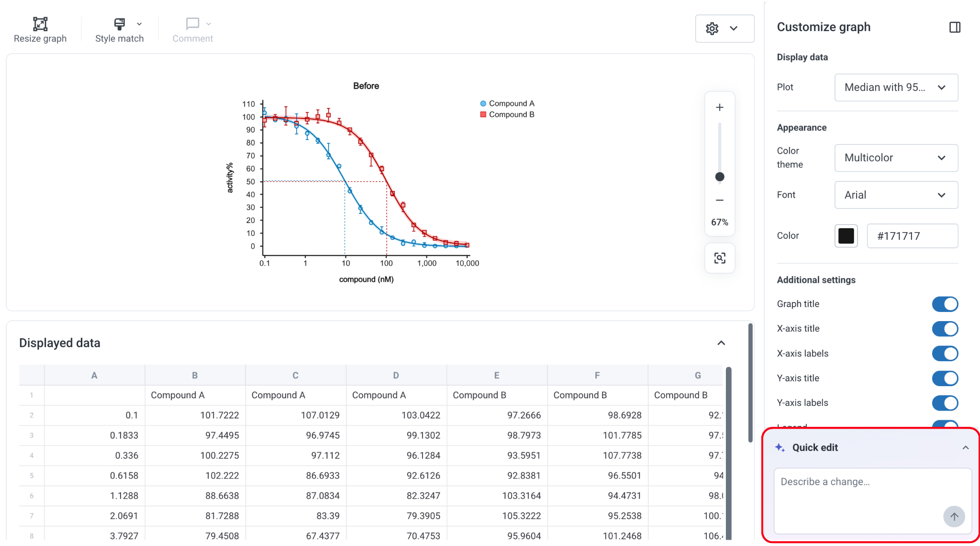
Task: Click the Style match paint roller icon
Action: 120,24
